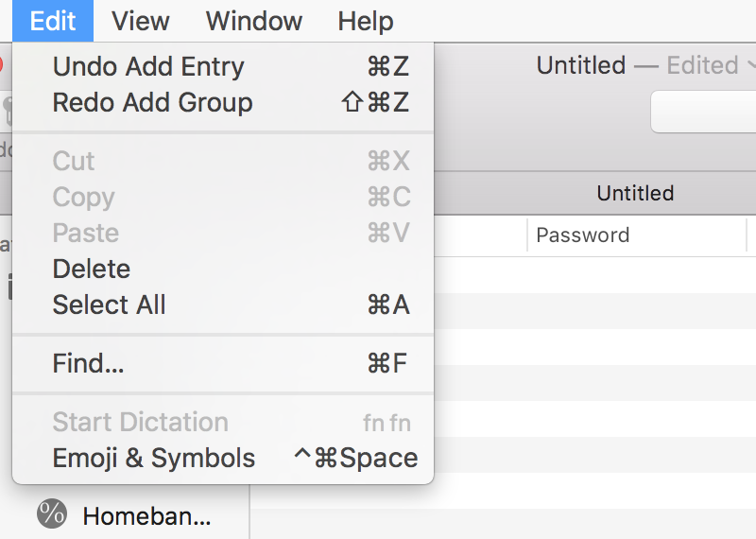
Task: Click the Paste menu entry
Action: tap(223, 233)
